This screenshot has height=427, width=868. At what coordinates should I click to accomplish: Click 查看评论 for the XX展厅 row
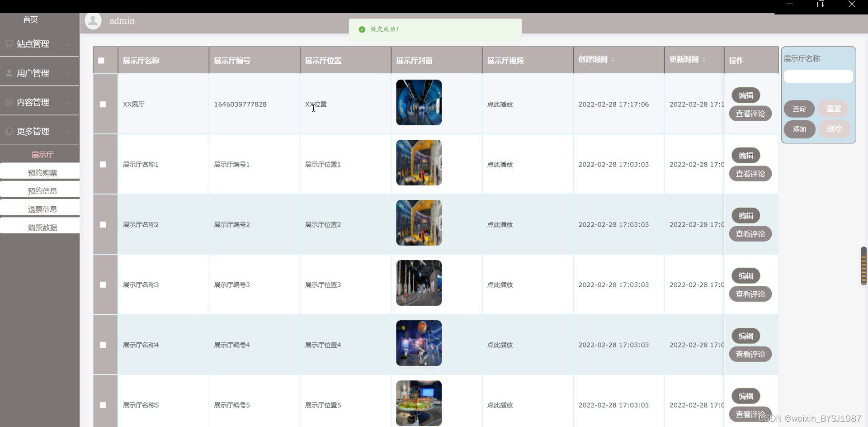(750, 114)
